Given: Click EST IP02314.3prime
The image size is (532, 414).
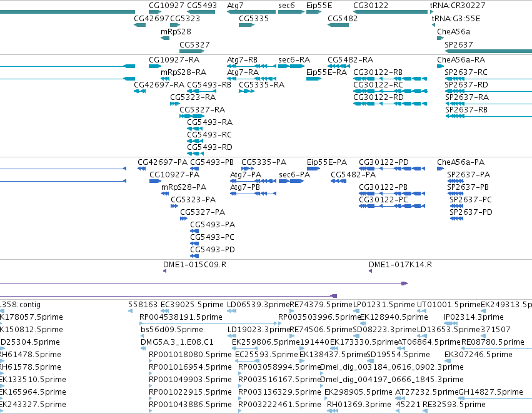Looking at the screenshot, I should pyautogui.click(x=474, y=317).
